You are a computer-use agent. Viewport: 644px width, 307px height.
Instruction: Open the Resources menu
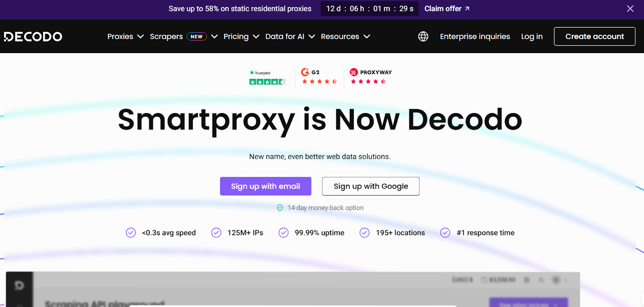(340, 37)
